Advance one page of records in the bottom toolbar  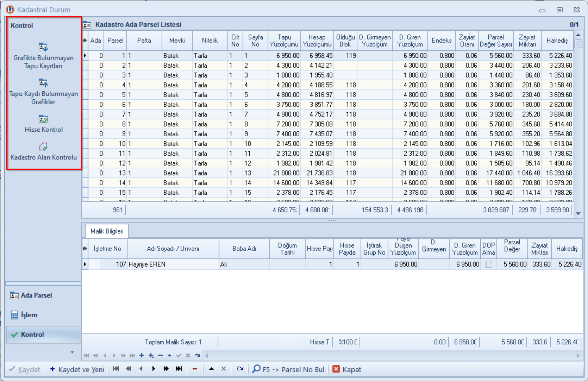(x=166, y=369)
